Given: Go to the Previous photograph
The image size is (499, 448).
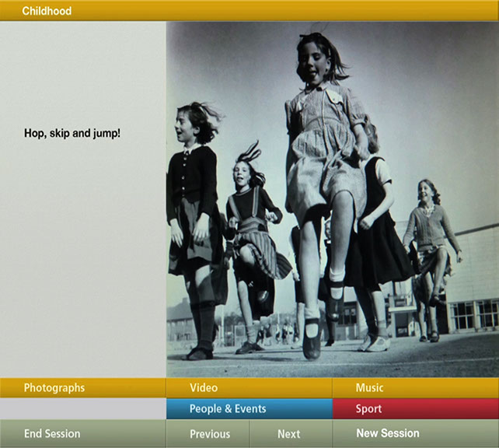Looking at the screenshot, I should click(208, 434).
